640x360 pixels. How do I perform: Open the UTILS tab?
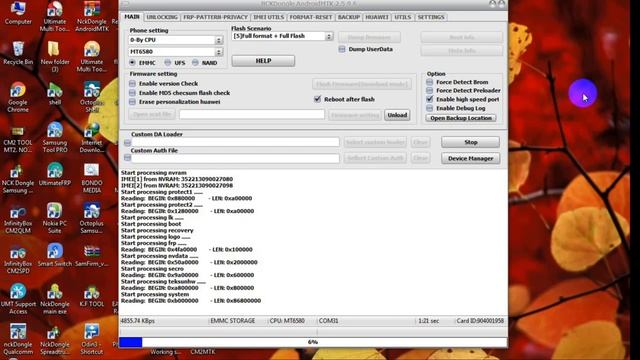[402, 17]
